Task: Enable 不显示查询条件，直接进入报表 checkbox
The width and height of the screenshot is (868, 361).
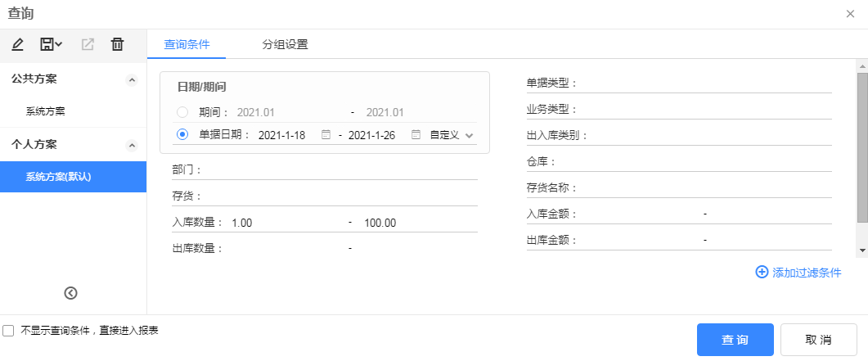Action: pyautogui.click(x=8, y=331)
